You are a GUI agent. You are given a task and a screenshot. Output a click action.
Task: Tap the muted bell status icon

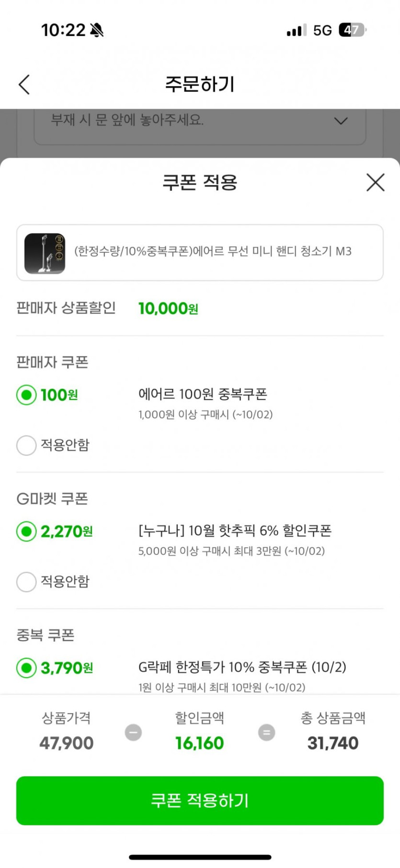[x=97, y=30]
